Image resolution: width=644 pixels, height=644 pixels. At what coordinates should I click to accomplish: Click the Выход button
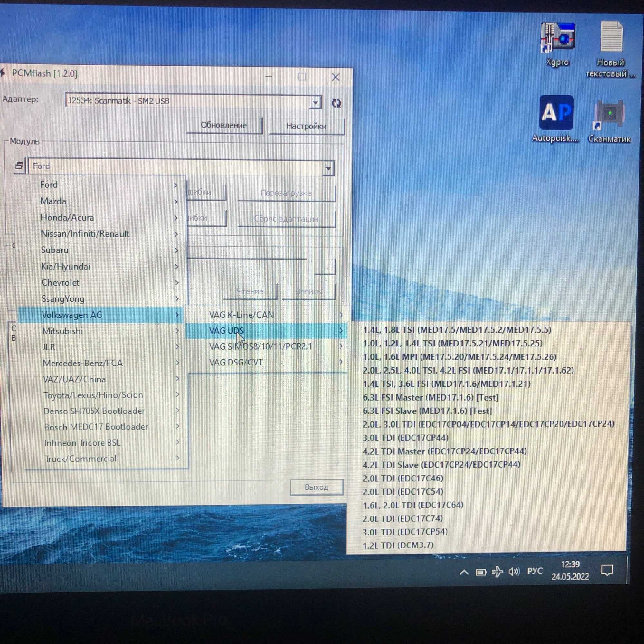pos(316,487)
